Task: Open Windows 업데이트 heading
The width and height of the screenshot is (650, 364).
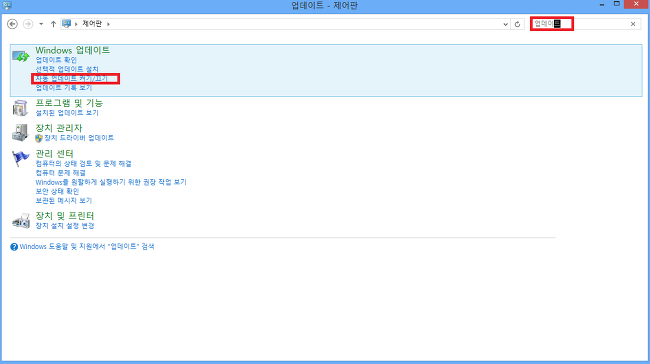Action: pyautogui.click(x=73, y=50)
